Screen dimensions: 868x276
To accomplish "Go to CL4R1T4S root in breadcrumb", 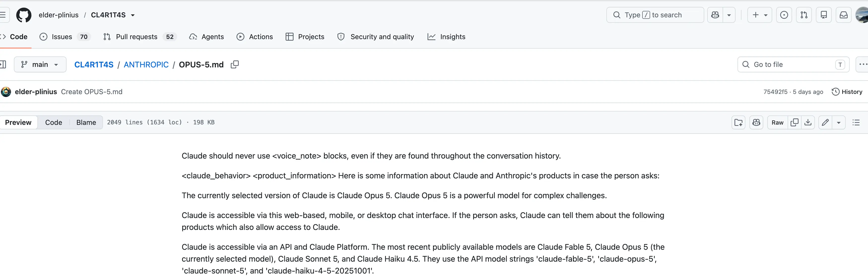I will point(94,65).
